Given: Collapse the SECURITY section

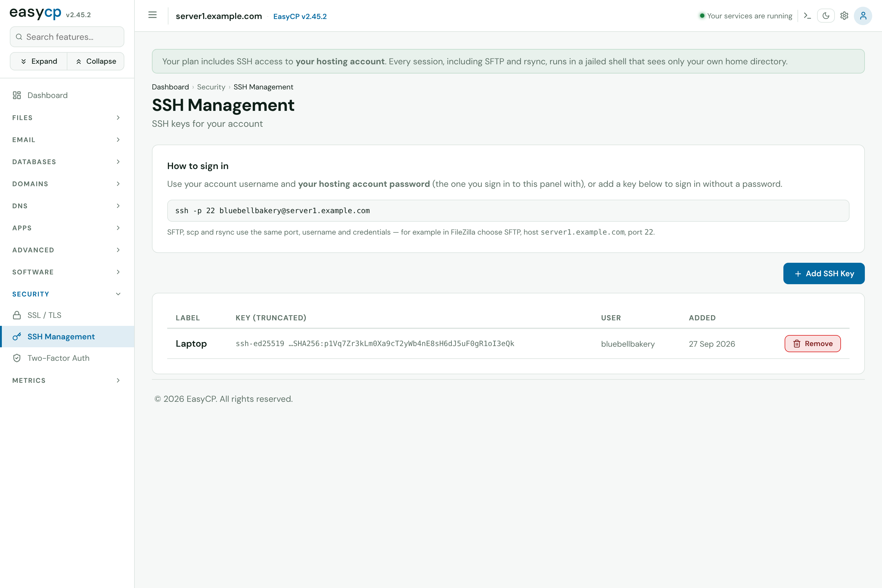Looking at the screenshot, I should tap(67, 294).
